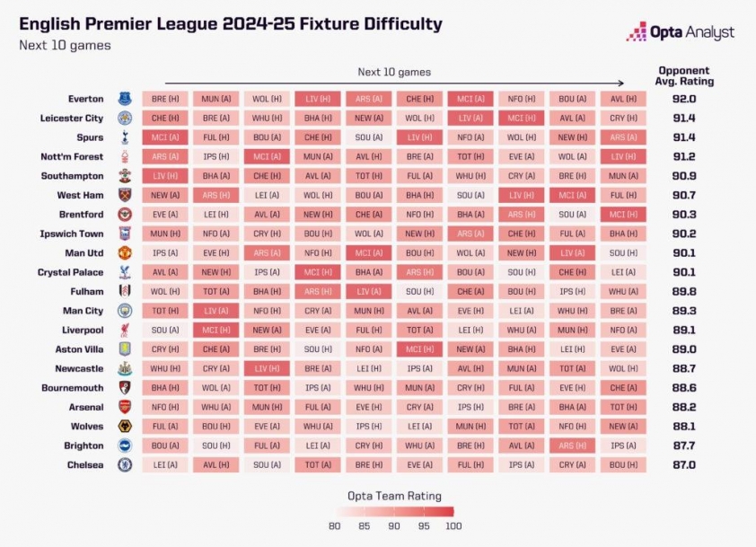Click the Man Utd club crest
Image resolution: width=756 pixels, height=547 pixels.
(x=125, y=252)
